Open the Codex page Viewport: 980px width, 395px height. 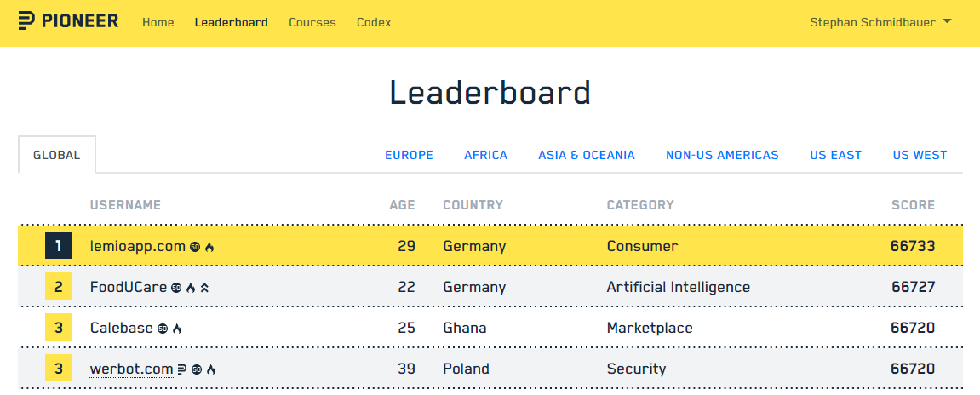point(374,22)
